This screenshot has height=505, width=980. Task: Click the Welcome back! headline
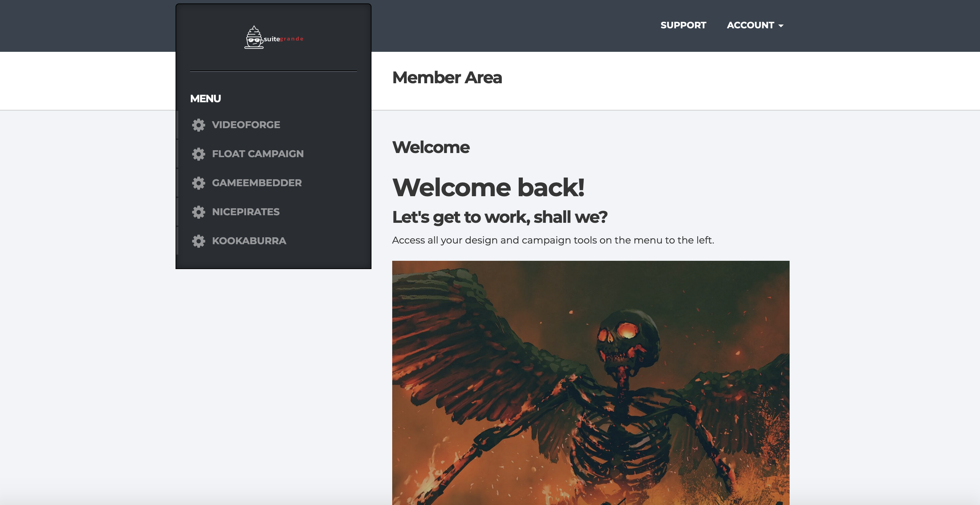tap(488, 188)
